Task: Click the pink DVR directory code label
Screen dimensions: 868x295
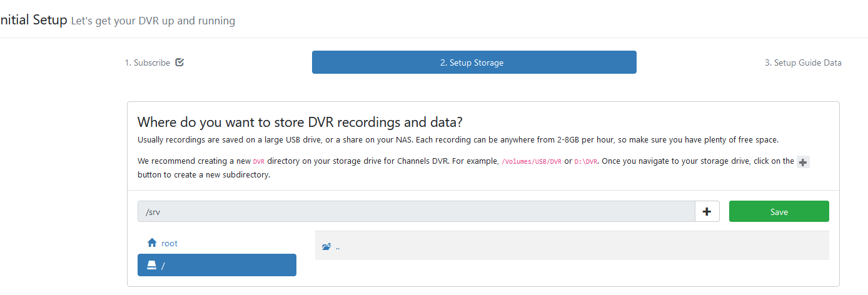Action: [259, 161]
